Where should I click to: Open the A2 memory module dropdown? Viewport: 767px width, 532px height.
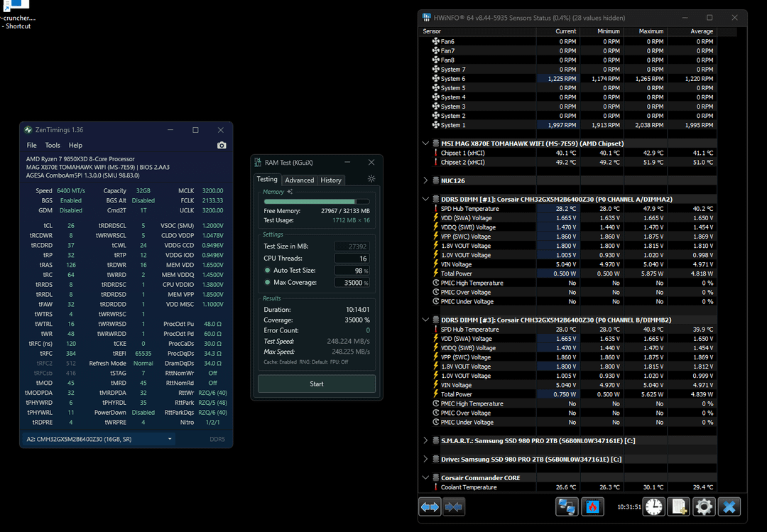point(98,439)
